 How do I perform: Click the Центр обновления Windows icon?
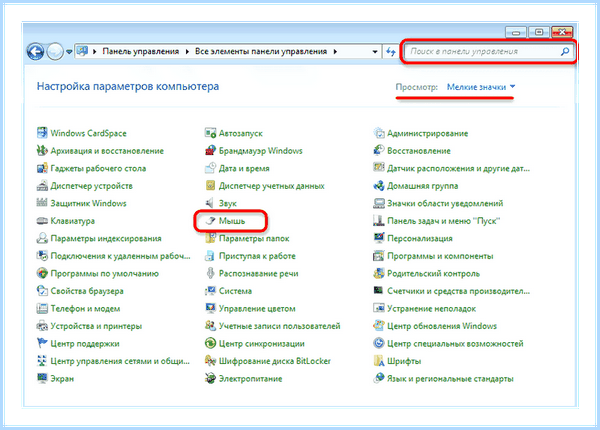378,326
